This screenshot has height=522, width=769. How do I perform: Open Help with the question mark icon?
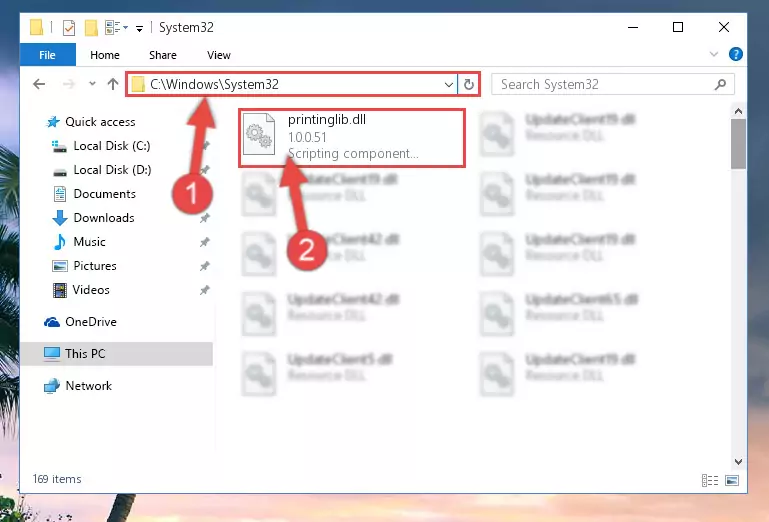(x=735, y=54)
